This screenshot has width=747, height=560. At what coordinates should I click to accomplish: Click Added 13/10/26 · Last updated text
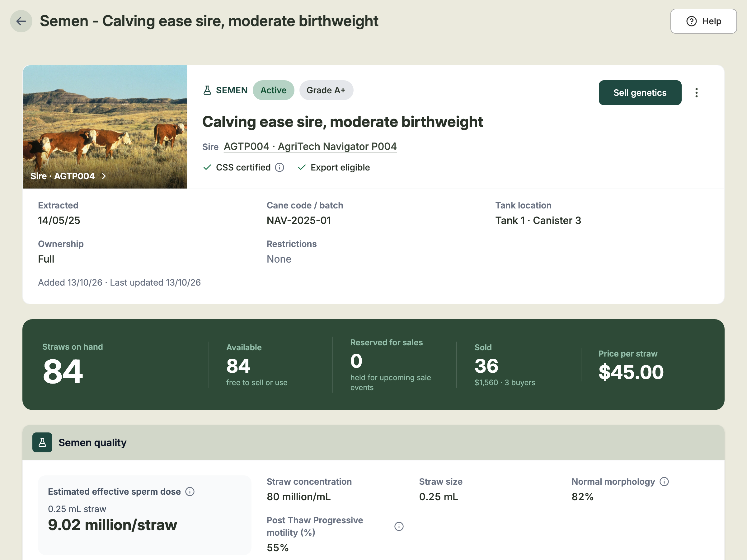click(x=119, y=282)
